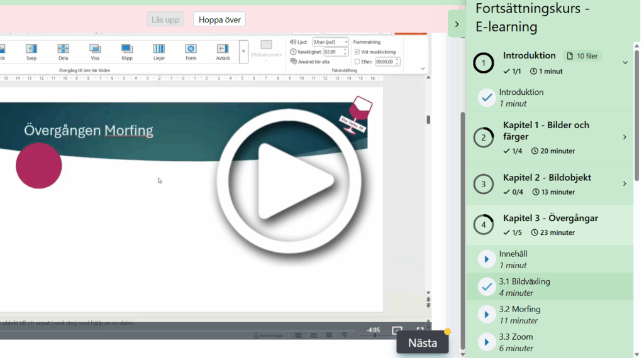Apply the Klipp transition
This screenshot has height=358, width=644.
pos(127,49)
